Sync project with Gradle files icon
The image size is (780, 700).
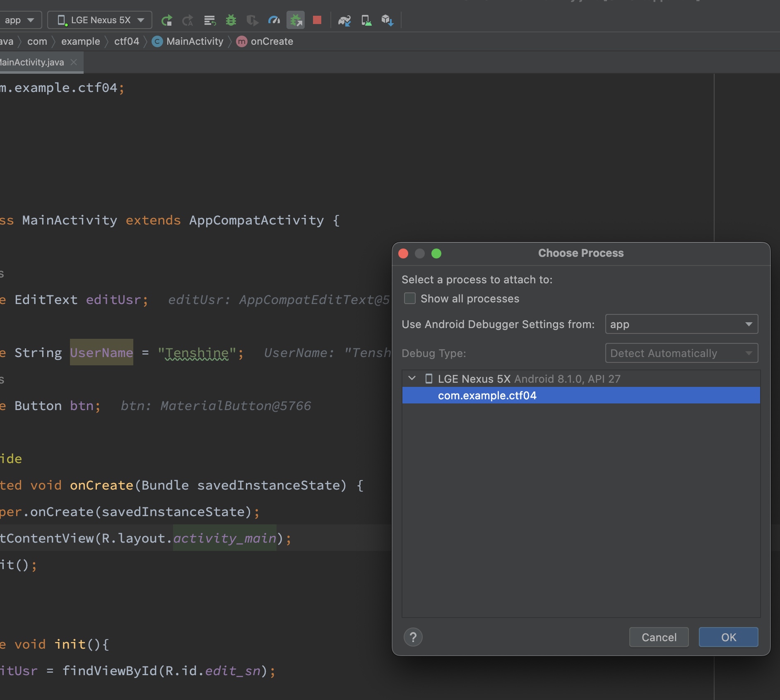344,20
